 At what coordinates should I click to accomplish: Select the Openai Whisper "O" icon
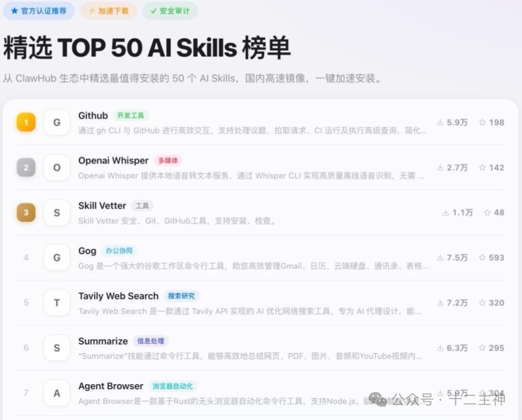56,167
